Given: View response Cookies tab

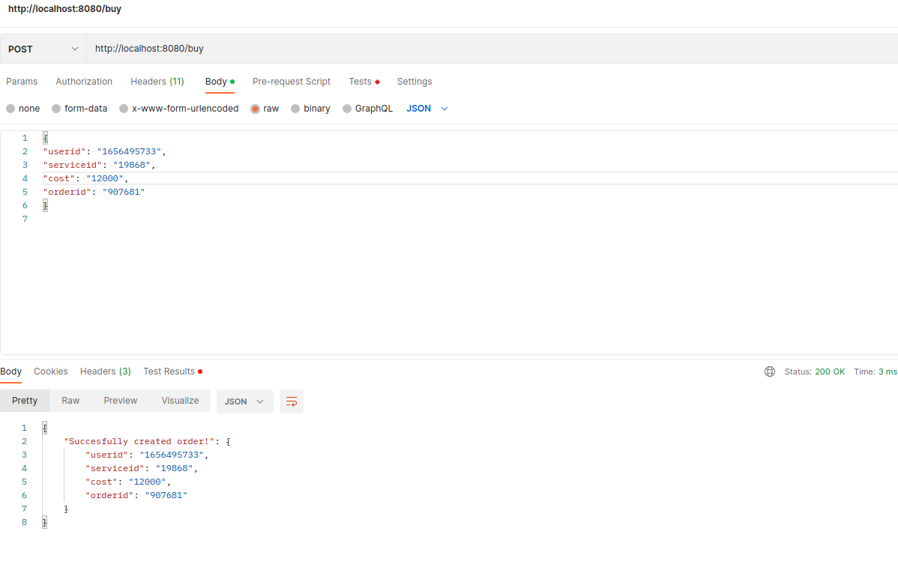Looking at the screenshot, I should (50, 371).
